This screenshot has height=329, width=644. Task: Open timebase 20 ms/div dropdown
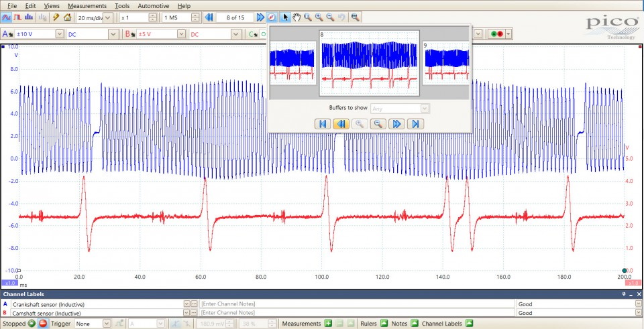click(x=108, y=17)
